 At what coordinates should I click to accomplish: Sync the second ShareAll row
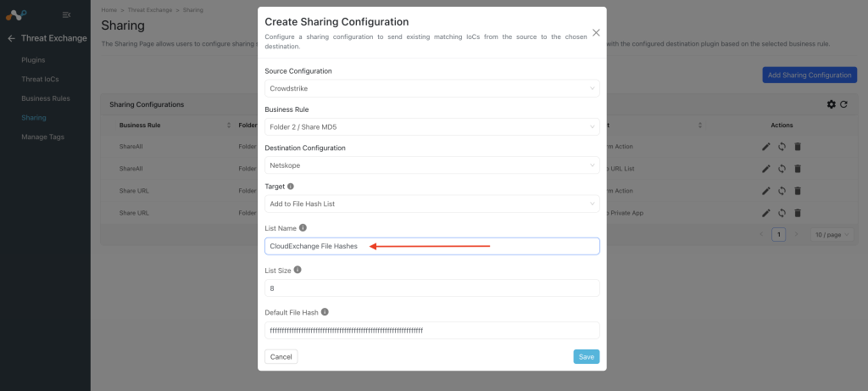point(782,169)
